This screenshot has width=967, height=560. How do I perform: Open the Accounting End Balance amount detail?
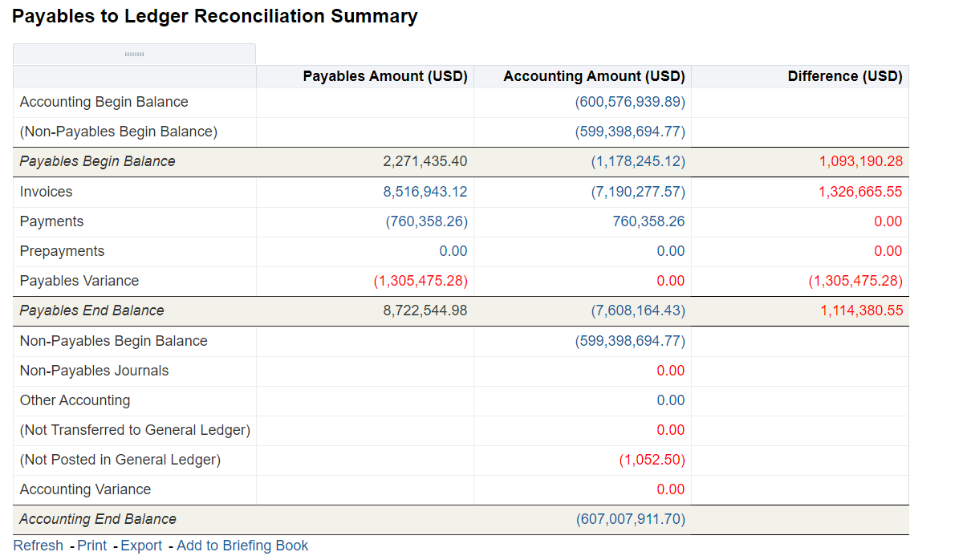point(629,518)
